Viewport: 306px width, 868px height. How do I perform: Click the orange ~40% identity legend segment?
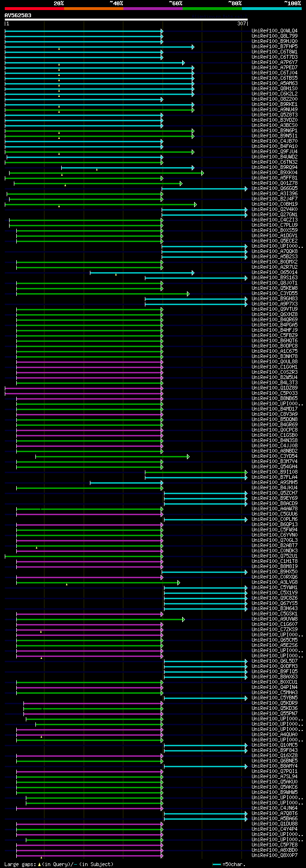click(94, 9)
